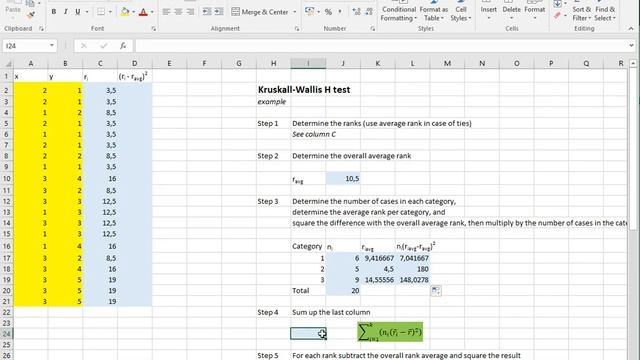Select the Kruskall-Wallis H test title

click(304, 90)
